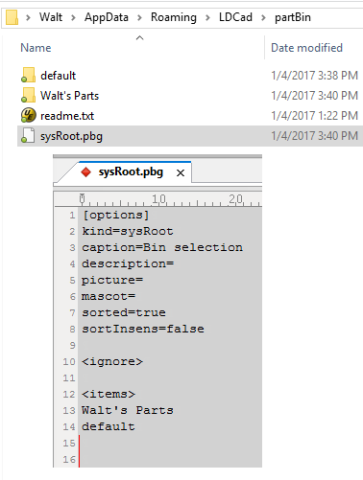The width and height of the screenshot is (363, 480).
Task: Expand chevron after AppData in breadcrumb
Action: [139, 18]
